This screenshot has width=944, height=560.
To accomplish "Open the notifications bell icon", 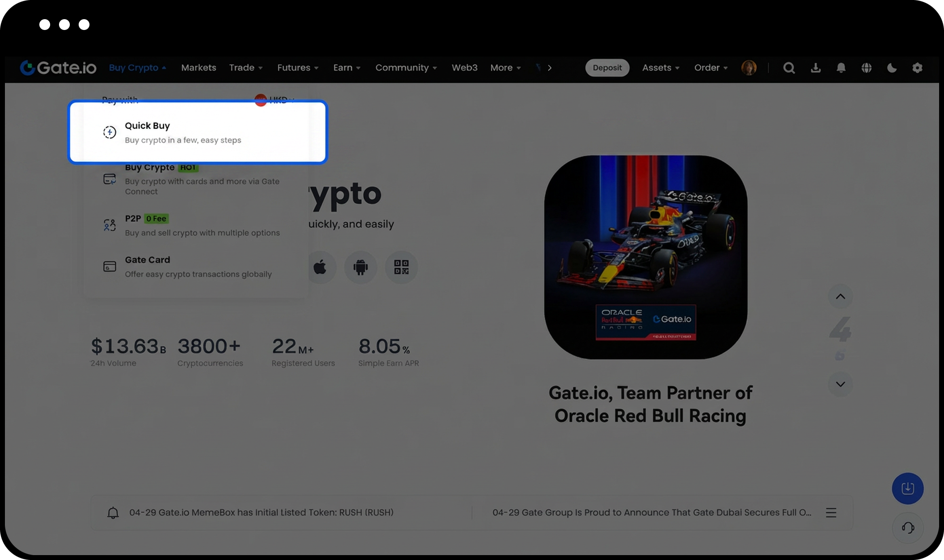I will click(841, 68).
